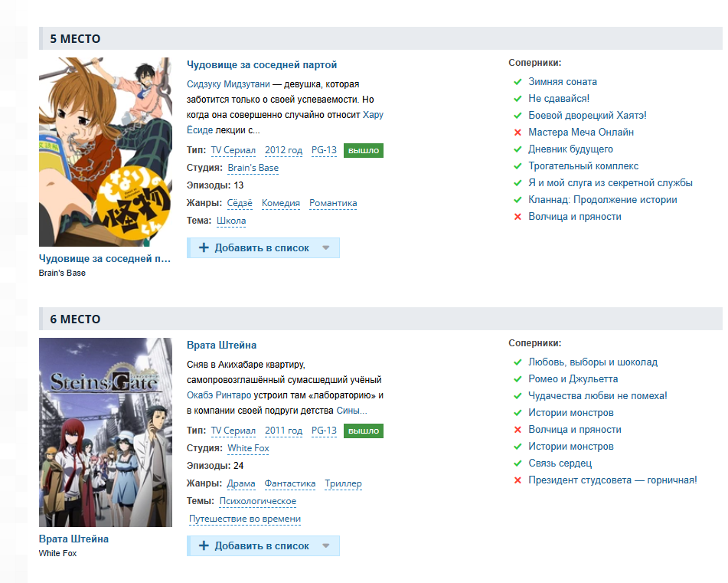Select the Комедия genre
Screen dimensions: 728x583
(281, 204)
